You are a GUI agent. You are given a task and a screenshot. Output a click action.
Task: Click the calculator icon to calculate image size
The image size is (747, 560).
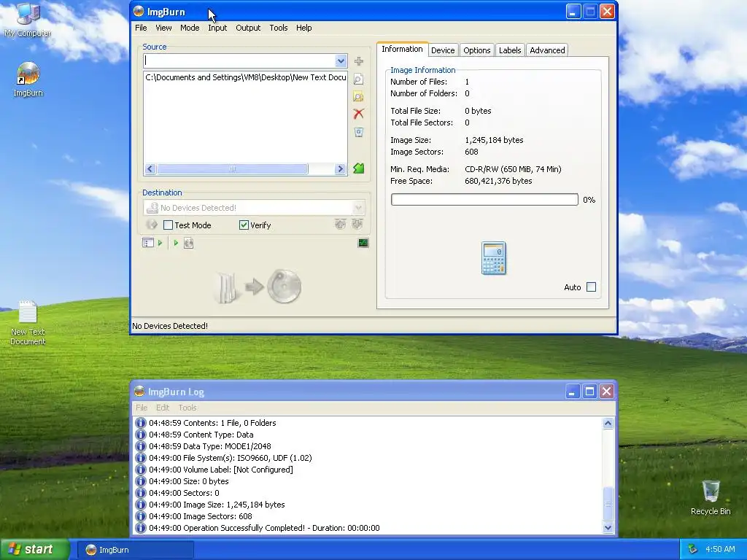click(494, 258)
